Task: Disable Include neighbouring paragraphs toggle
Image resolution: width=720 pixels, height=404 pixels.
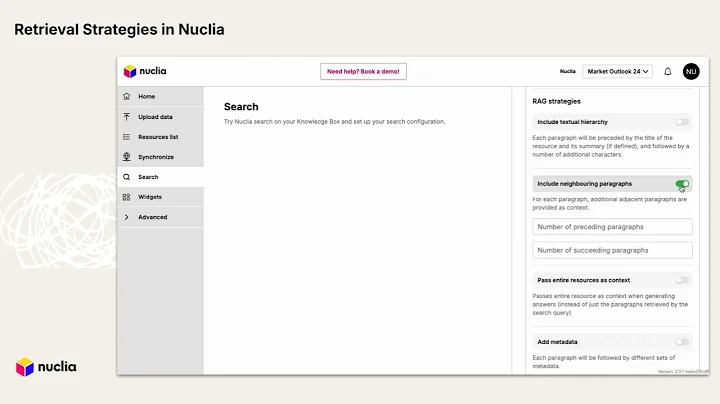Action: [x=682, y=184]
